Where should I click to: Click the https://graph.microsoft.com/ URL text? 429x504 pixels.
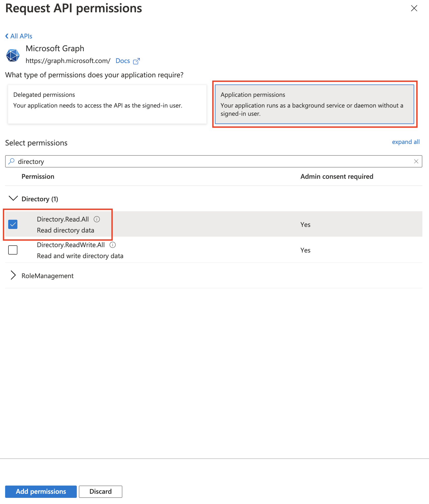coord(68,61)
